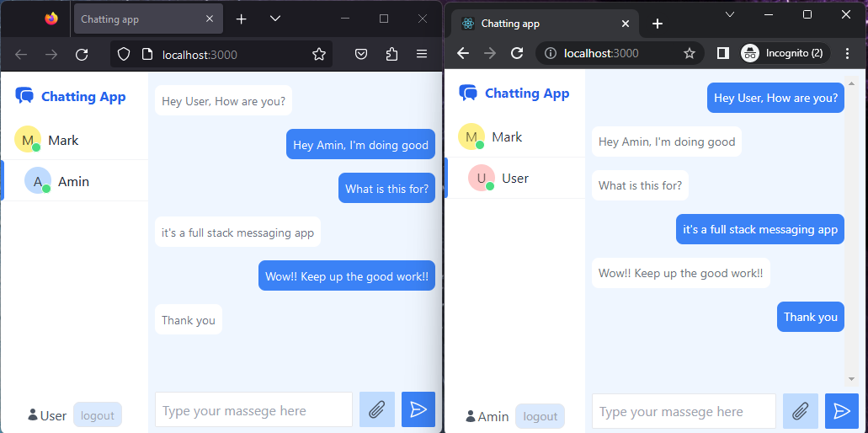Click logout button beside Amin

click(540, 416)
